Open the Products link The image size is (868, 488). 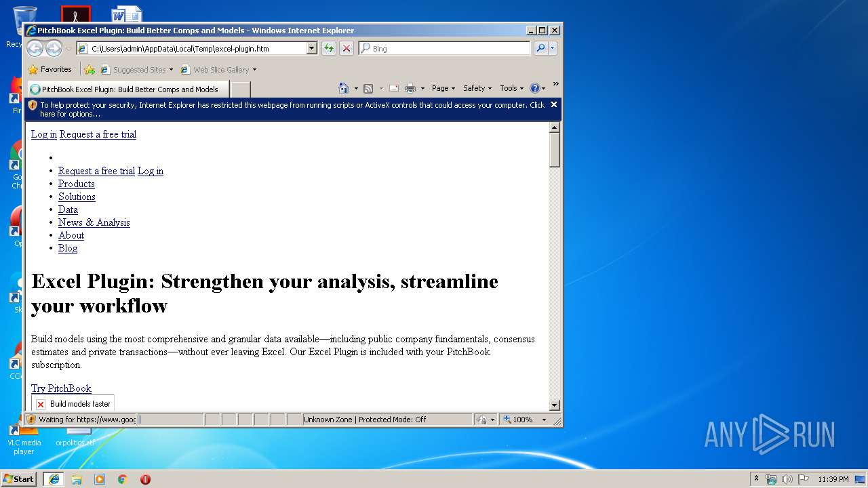point(77,184)
